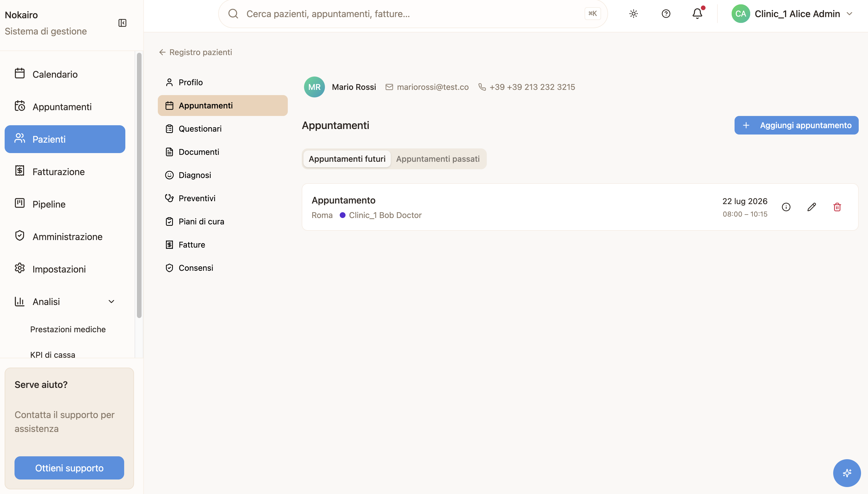The height and width of the screenshot is (494, 868).
Task: Click the Consensi shield check icon
Action: [169, 268]
